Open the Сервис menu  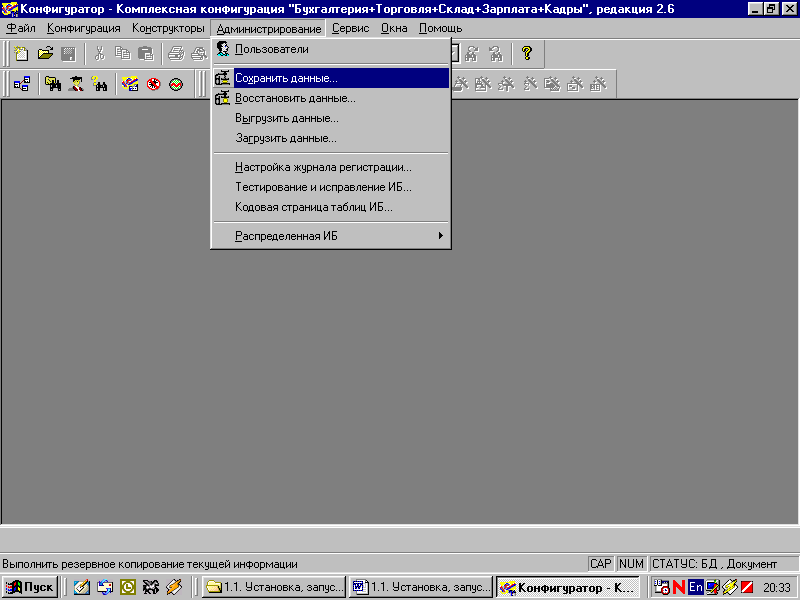351,29
